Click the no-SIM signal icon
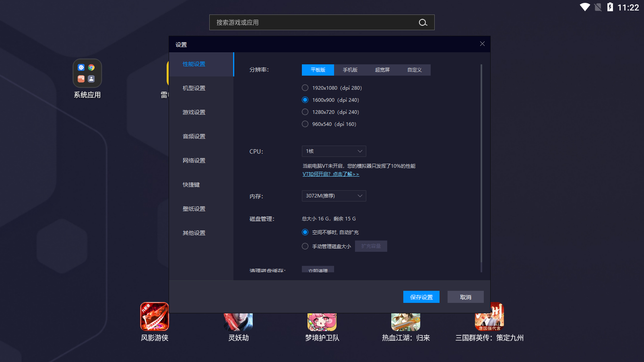 pos(598,7)
